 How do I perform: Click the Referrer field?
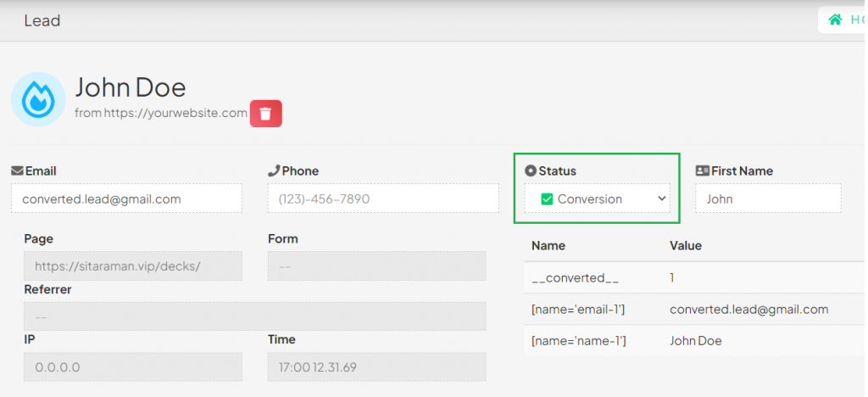[x=254, y=316]
